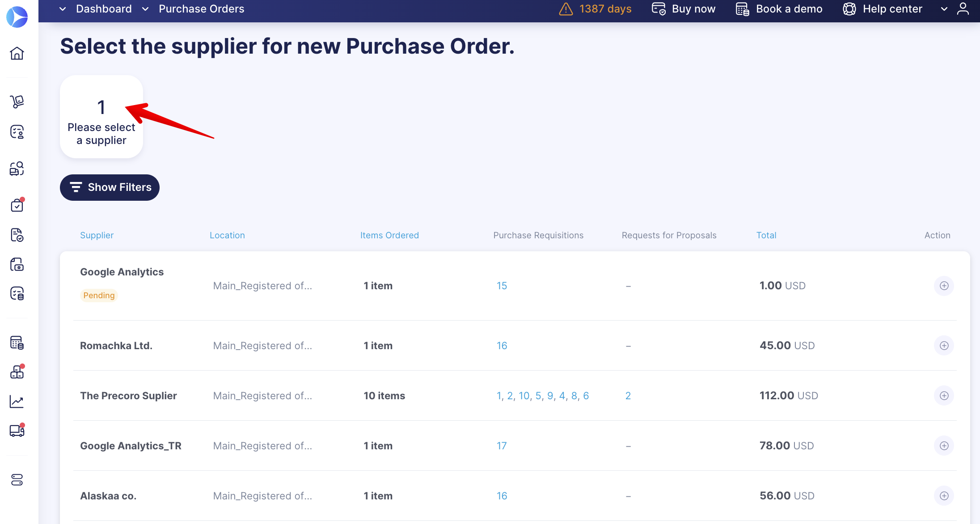This screenshot has height=524, width=980.
Task: Click the Pending status badge
Action: coord(99,296)
